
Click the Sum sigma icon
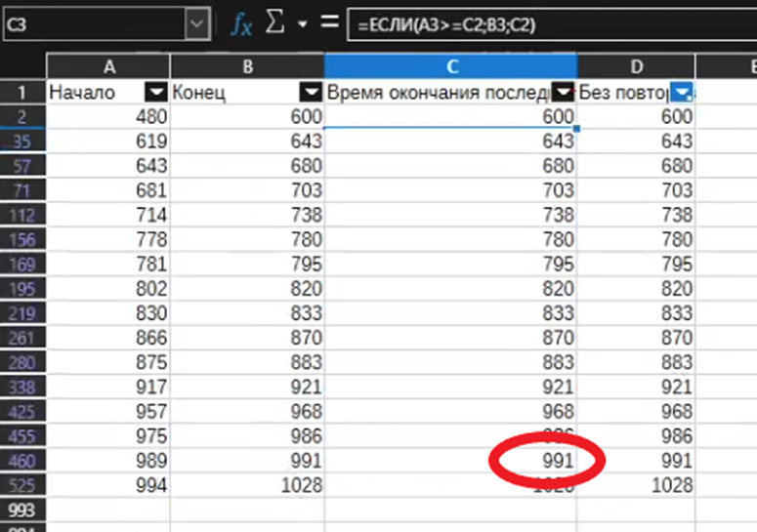pyautogui.click(x=275, y=23)
